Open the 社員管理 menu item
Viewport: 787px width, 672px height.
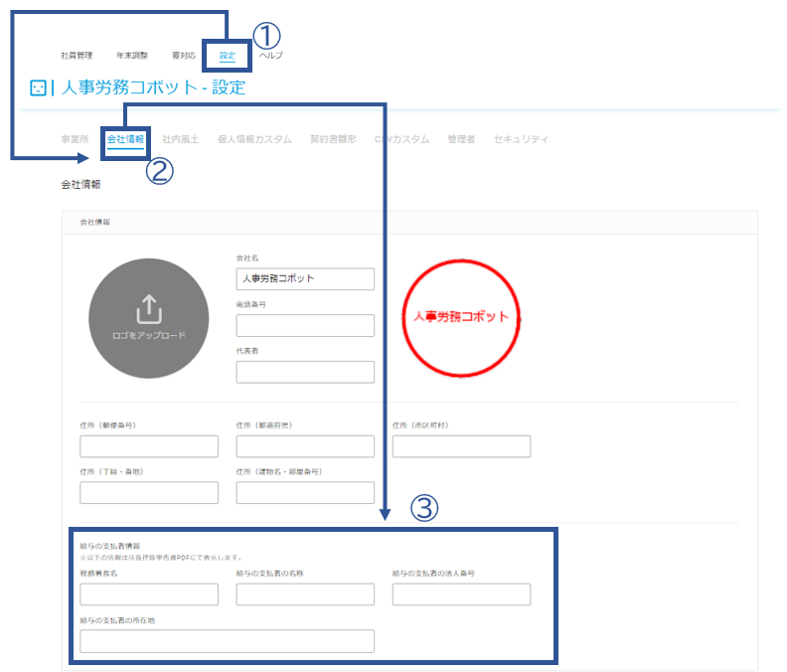[x=77, y=56]
